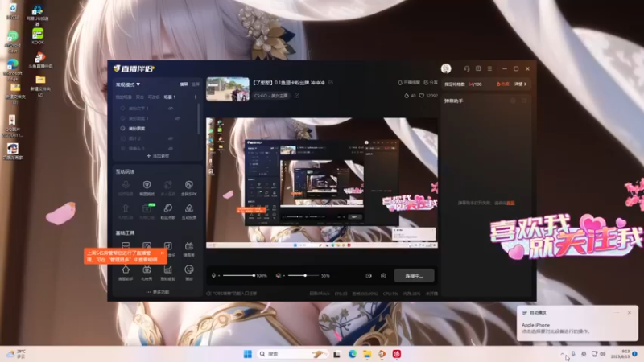
Task: Edit the live stream title pencil icon
Action: [x=331, y=83]
